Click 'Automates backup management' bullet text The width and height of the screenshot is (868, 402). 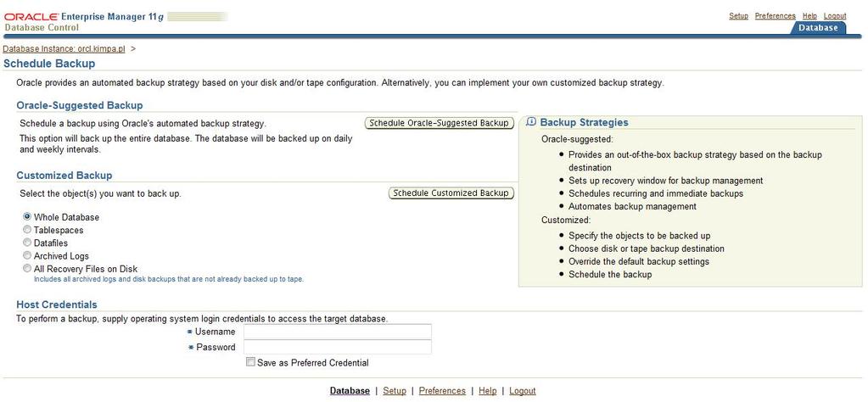(633, 206)
